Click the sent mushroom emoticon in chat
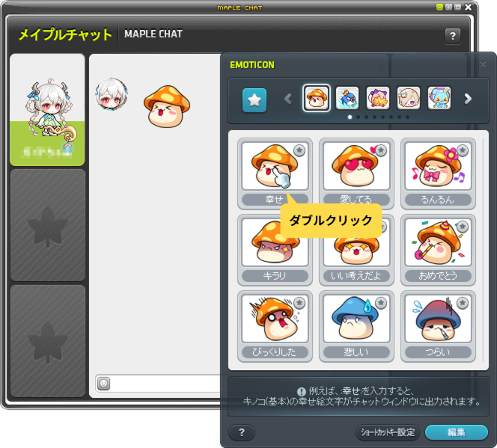497x448 pixels. (167, 106)
